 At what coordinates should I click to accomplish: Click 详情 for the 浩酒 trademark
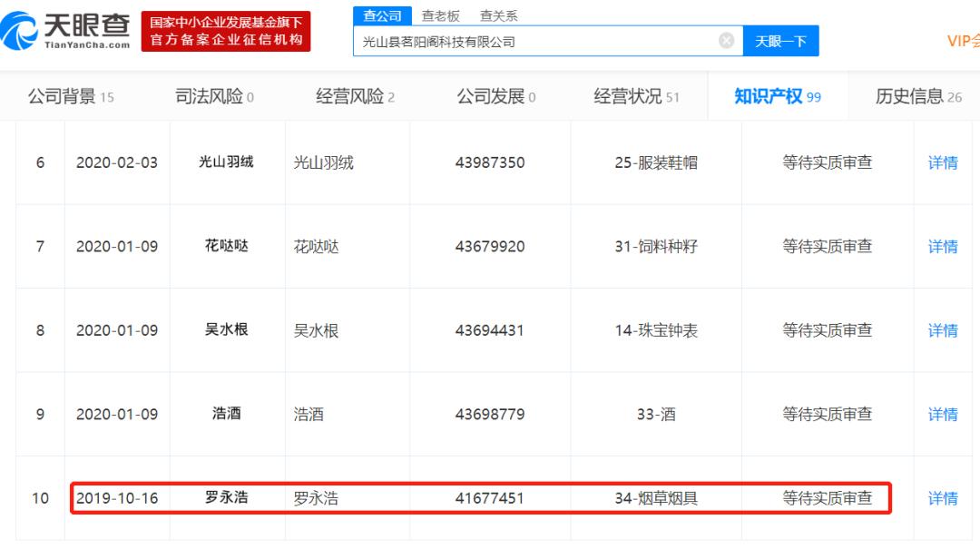(943, 414)
